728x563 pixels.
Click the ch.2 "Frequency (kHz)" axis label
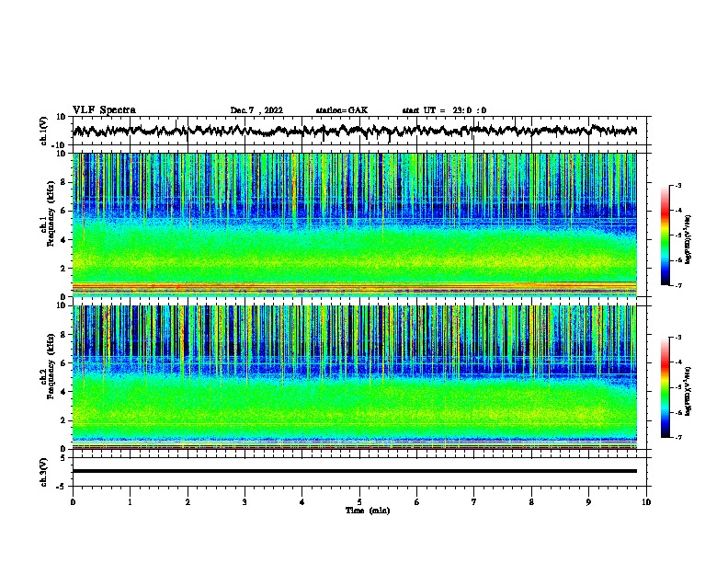point(51,366)
